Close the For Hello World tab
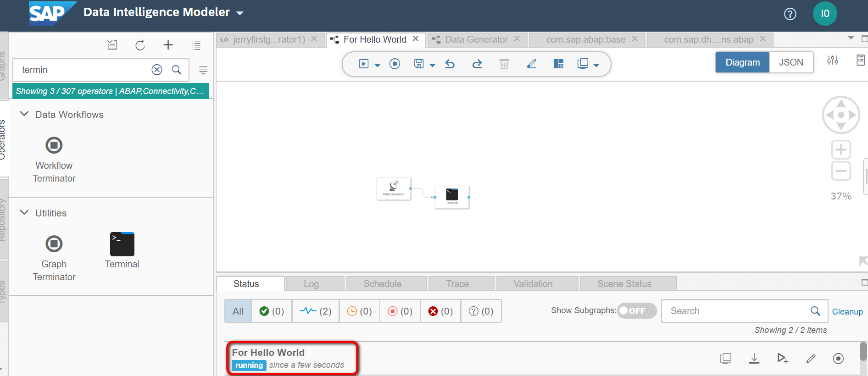Image resolution: width=868 pixels, height=376 pixels. 416,39
